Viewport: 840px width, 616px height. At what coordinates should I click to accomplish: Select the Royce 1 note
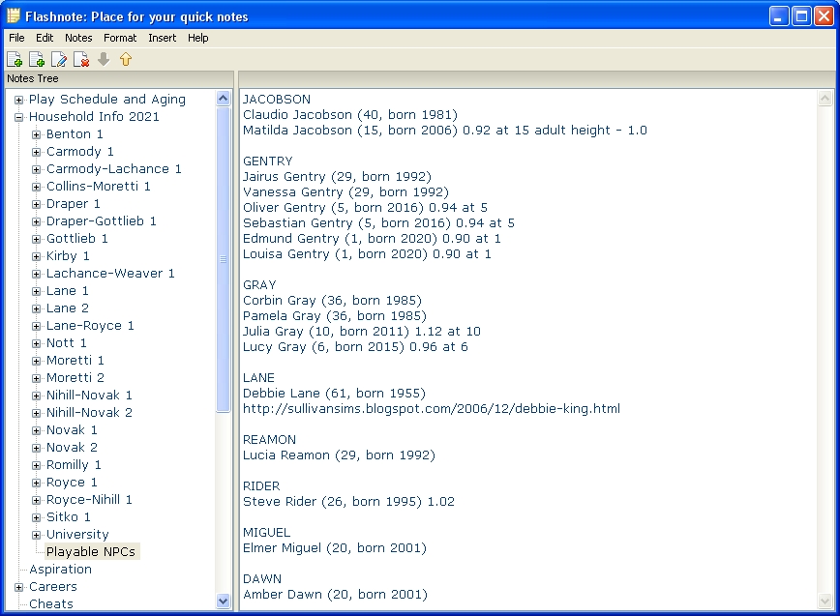click(72, 483)
